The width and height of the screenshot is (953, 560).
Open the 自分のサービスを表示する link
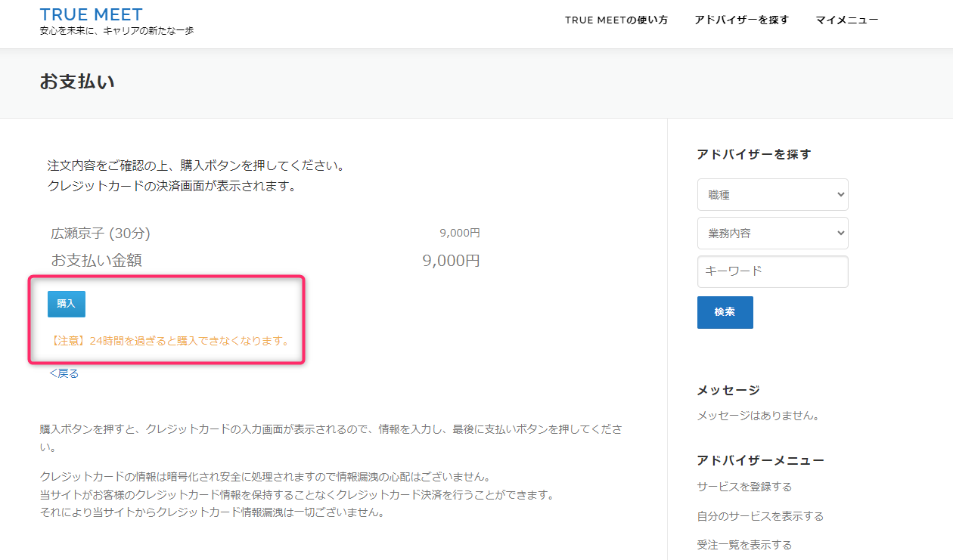click(x=760, y=516)
